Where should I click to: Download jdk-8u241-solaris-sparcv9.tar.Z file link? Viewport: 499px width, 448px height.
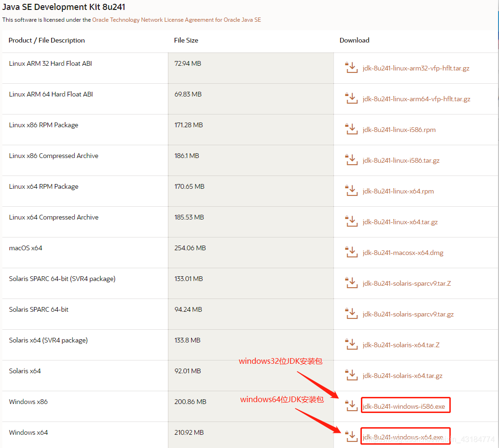tap(407, 283)
